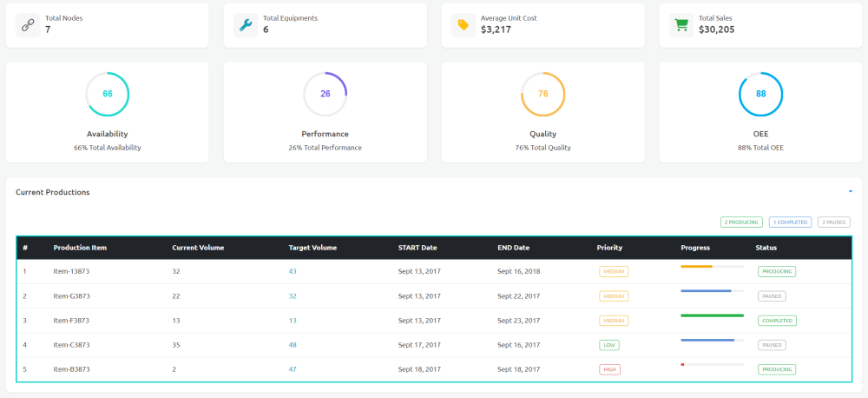
Task: Click the Quality circular gauge showing 76
Action: (x=543, y=94)
